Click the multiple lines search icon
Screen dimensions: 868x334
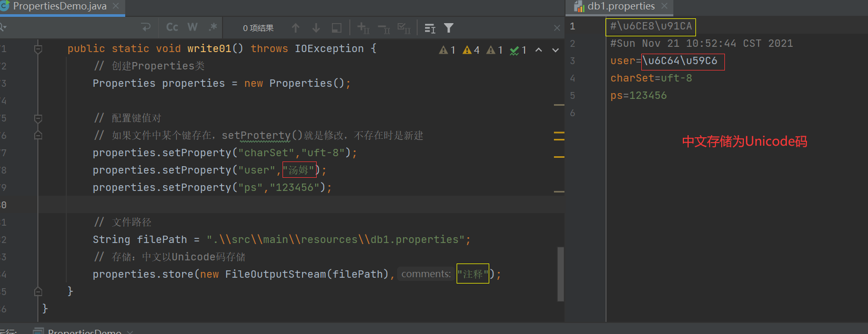click(x=430, y=28)
